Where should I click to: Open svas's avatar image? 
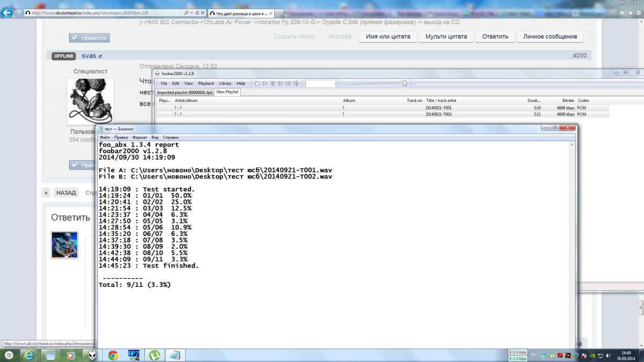click(x=90, y=101)
